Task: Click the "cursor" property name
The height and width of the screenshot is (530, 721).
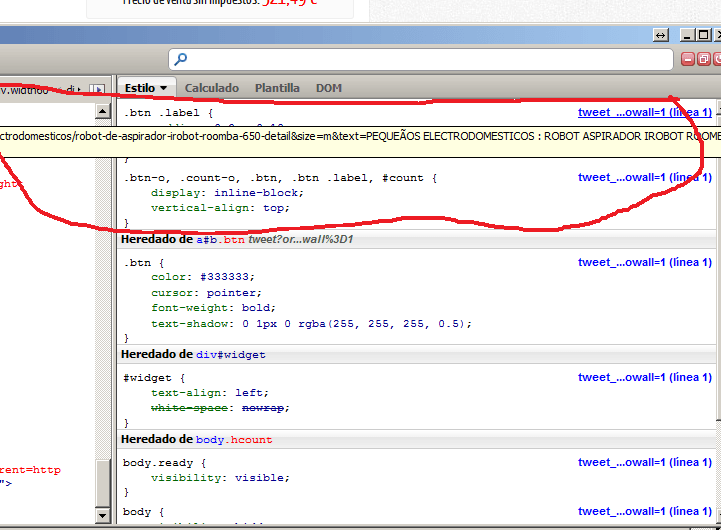Action: [x=172, y=293]
